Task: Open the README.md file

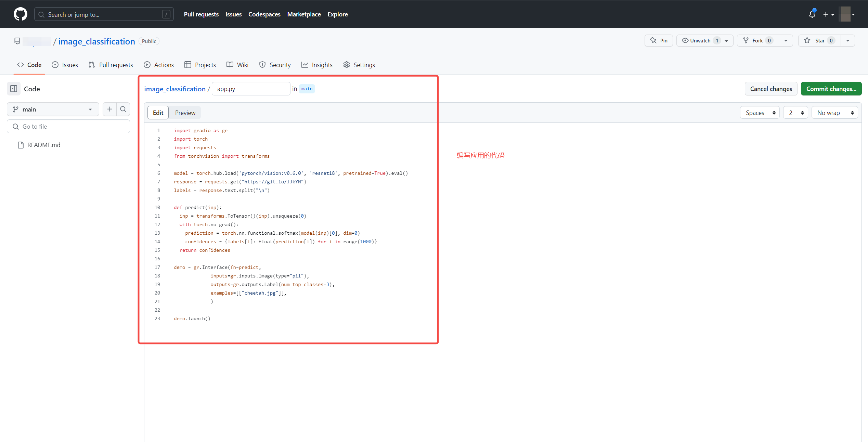Action: point(43,145)
